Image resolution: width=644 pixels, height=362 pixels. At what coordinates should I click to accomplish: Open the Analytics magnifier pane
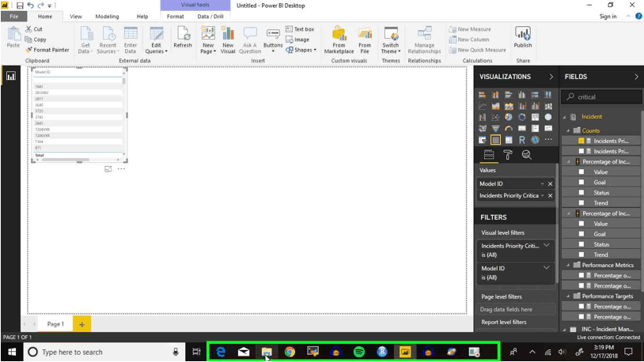pos(527,155)
